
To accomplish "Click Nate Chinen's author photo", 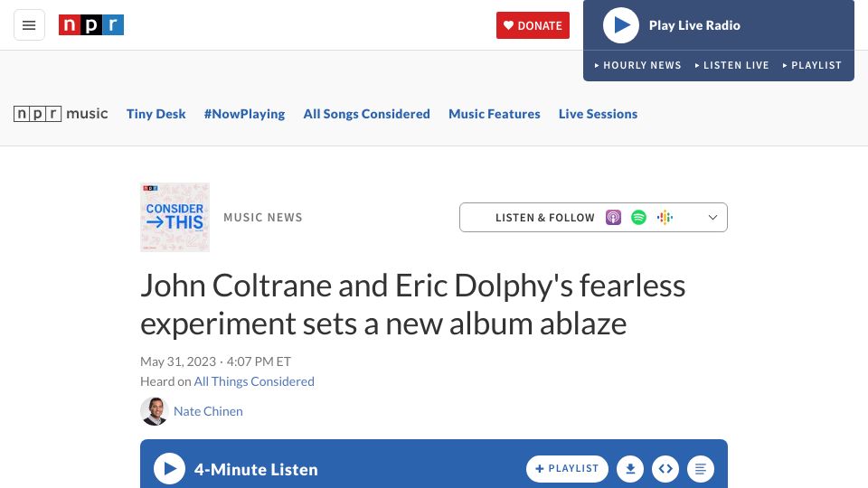I will coord(155,411).
